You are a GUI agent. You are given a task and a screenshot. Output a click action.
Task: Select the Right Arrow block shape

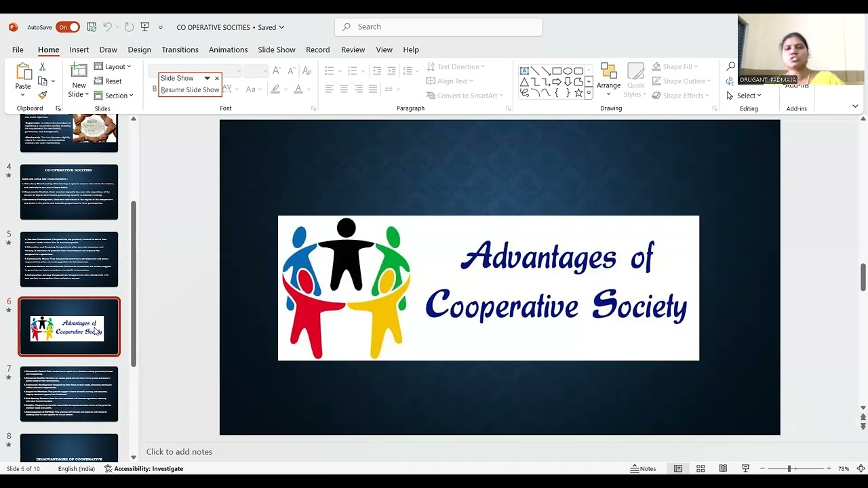[557, 82]
